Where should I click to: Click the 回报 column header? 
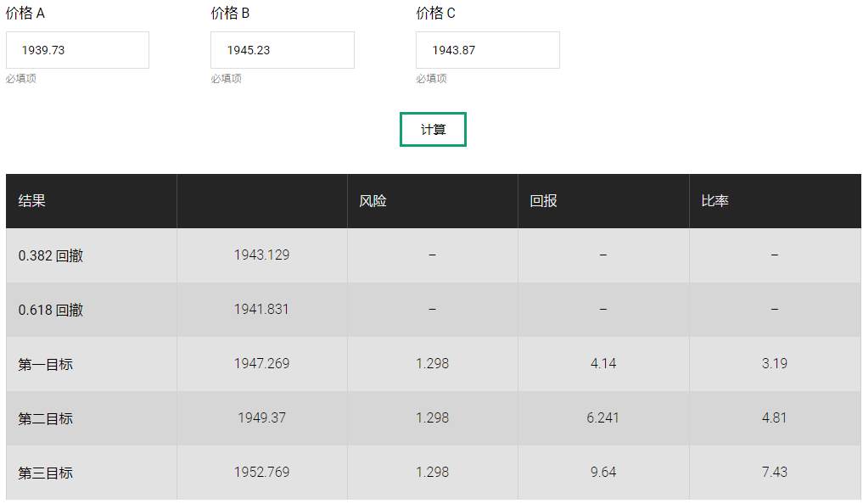(543, 201)
